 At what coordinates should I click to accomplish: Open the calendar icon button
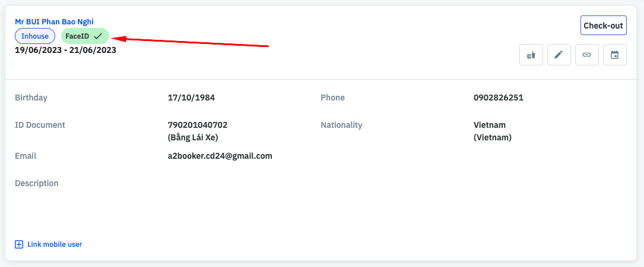click(614, 55)
